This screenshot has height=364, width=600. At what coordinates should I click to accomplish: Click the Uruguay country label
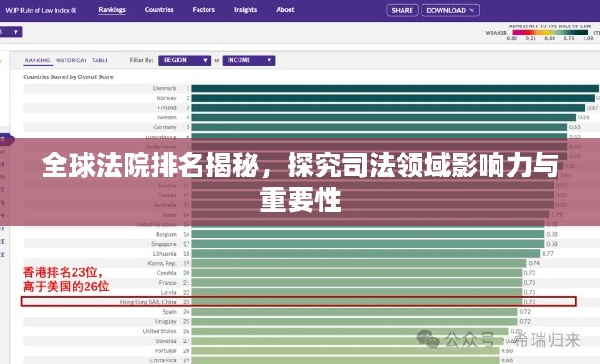point(166,321)
